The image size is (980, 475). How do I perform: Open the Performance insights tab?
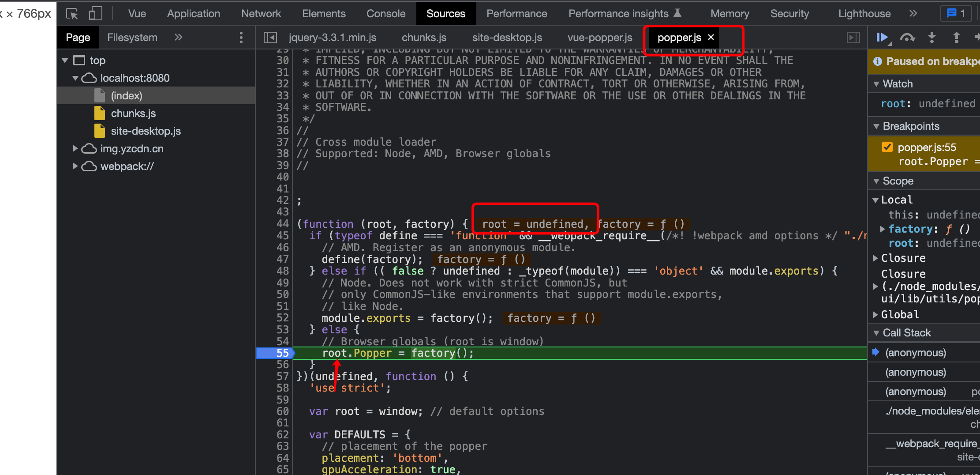[625, 14]
